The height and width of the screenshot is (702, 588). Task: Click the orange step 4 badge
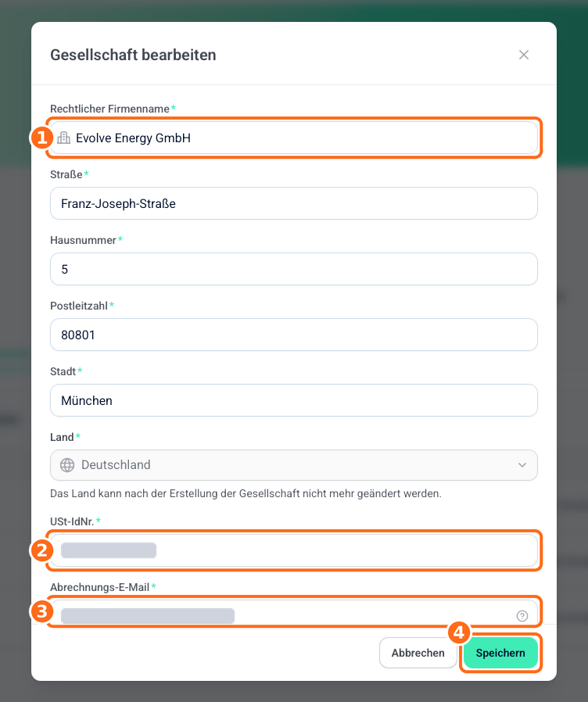459,632
